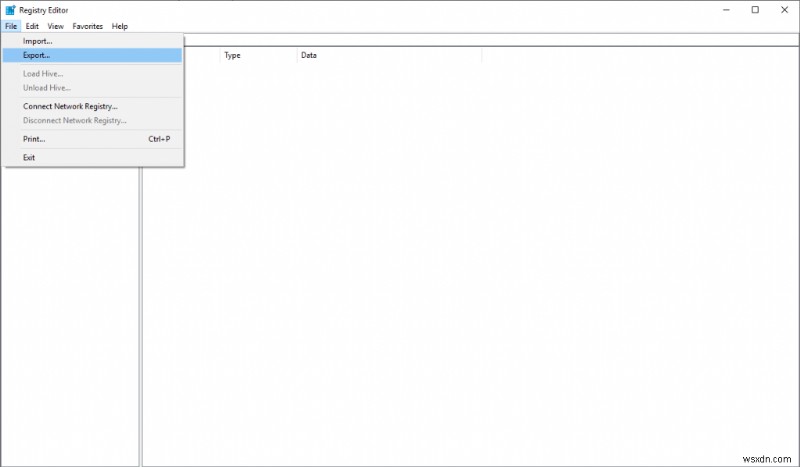Screen dimensions: 800x467
Task: Click the registry address bar field
Action: click(x=491, y=40)
